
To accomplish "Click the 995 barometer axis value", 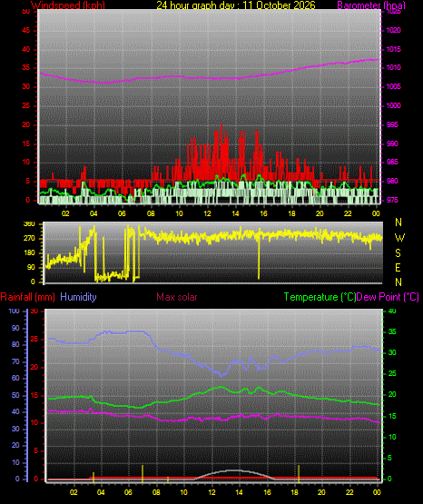I will coord(392,124).
